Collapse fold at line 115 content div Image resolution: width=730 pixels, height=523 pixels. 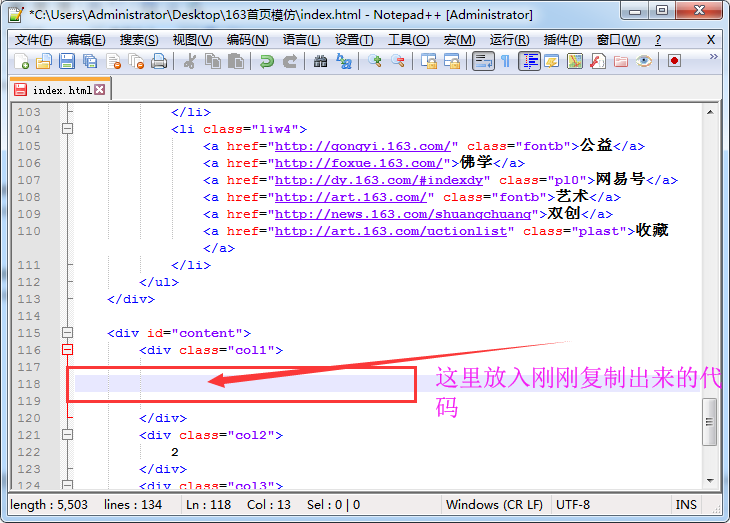coord(68,333)
